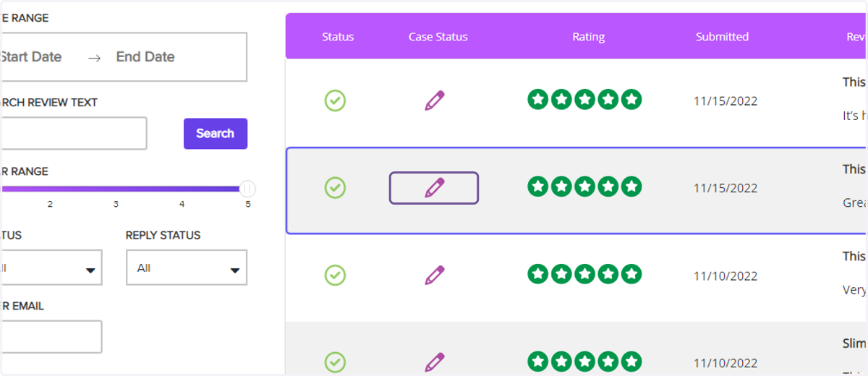Click pencil icon in first review row
The height and width of the screenshot is (376, 868).
tap(435, 101)
